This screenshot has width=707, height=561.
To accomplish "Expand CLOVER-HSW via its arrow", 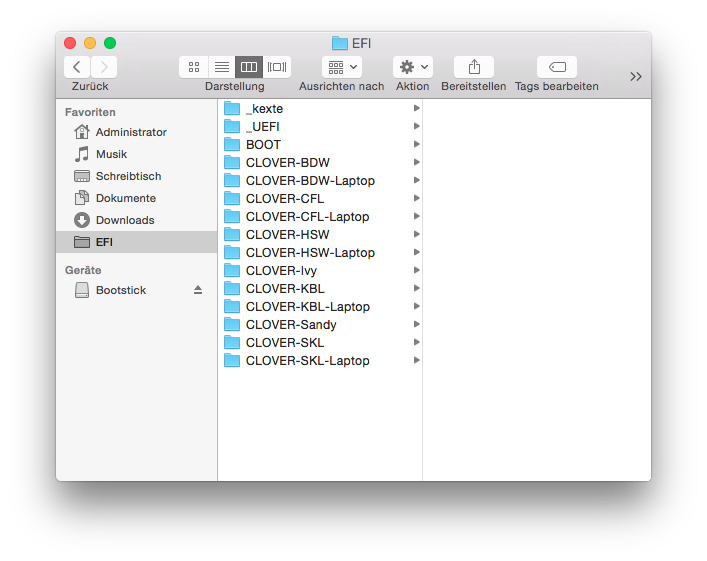I will pos(417,235).
